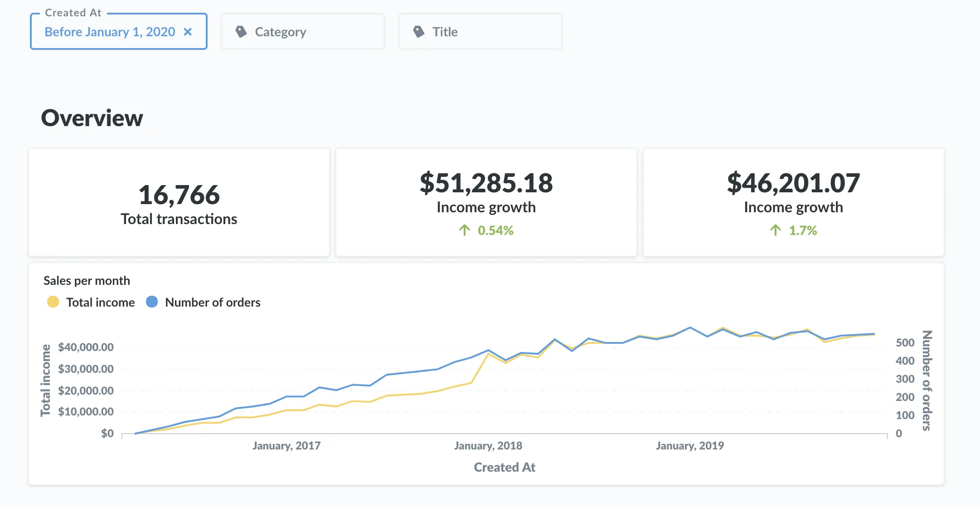This screenshot has width=980, height=508.
Task: Click the peak of the Number of orders line
Action: (690, 327)
